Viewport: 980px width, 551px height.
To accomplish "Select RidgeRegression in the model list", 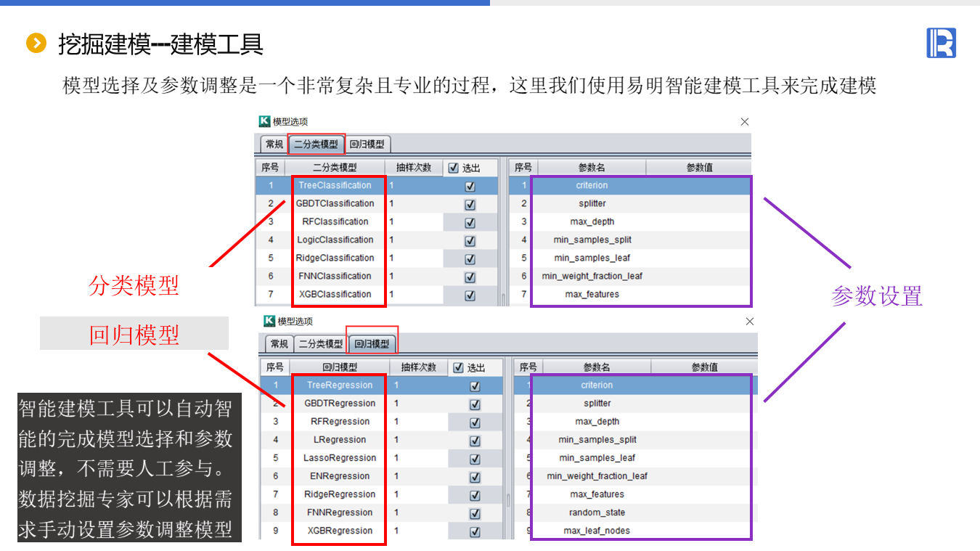I will [340, 494].
